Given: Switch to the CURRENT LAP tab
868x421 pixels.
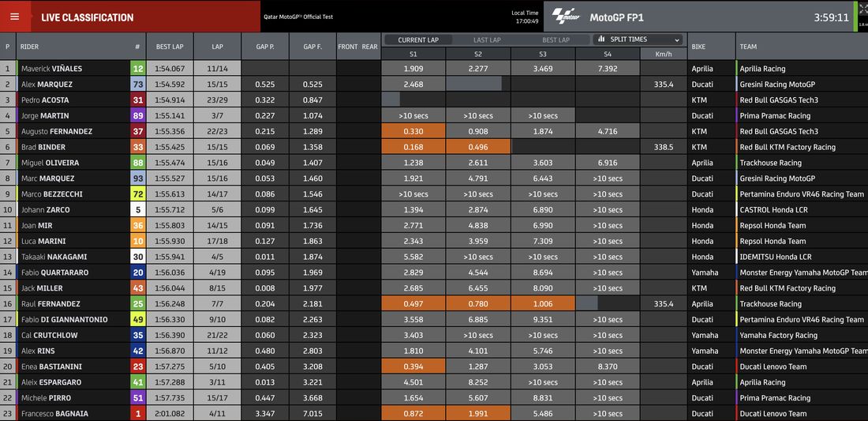Looking at the screenshot, I should coord(418,39).
